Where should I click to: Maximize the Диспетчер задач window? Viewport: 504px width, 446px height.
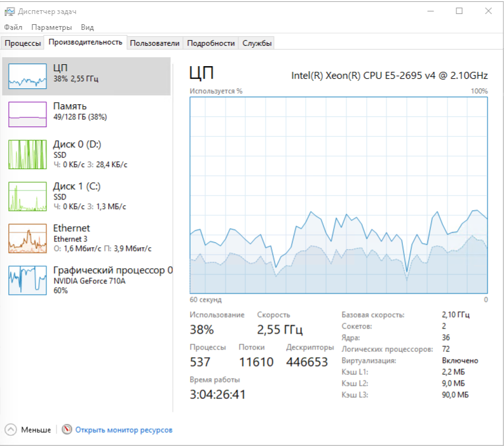(460, 11)
